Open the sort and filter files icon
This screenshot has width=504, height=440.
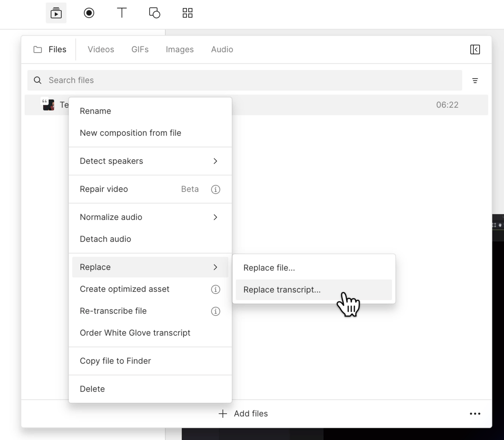[x=475, y=81]
